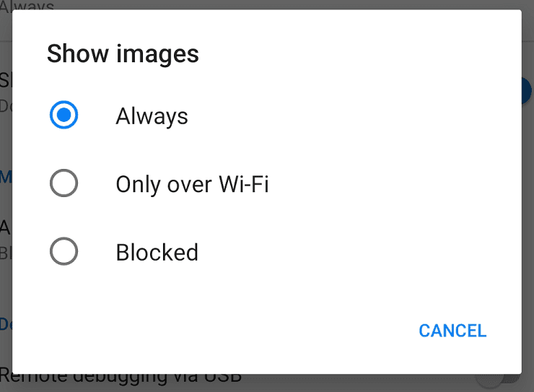
Task: Tap the "Only over Wi-Fi" label text
Action: tap(193, 184)
